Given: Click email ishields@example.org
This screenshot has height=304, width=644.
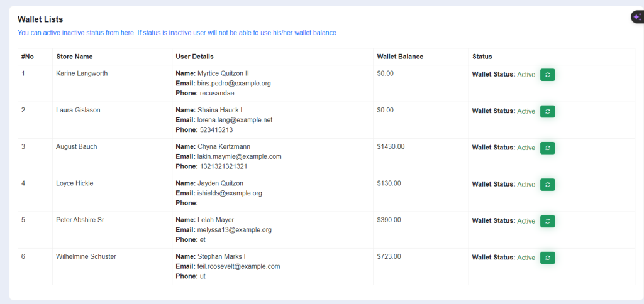Looking at the screenshot, I should click(230, 193).
